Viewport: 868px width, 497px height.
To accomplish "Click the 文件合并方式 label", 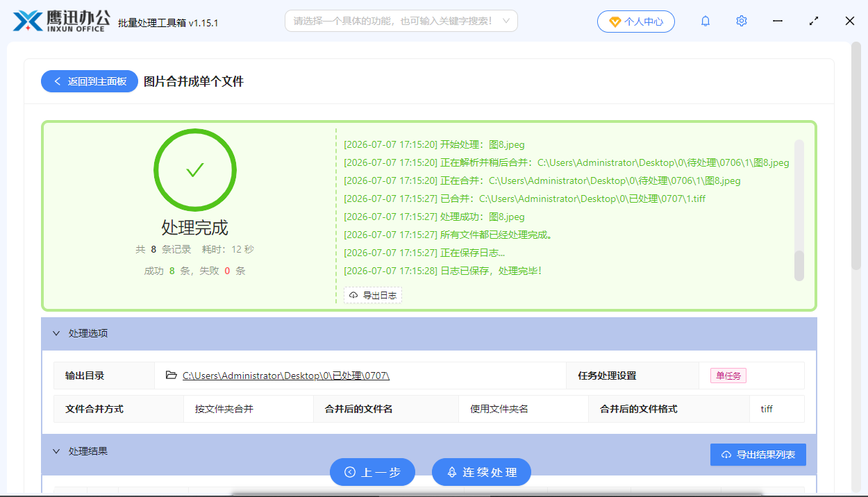I will point(94,409).
